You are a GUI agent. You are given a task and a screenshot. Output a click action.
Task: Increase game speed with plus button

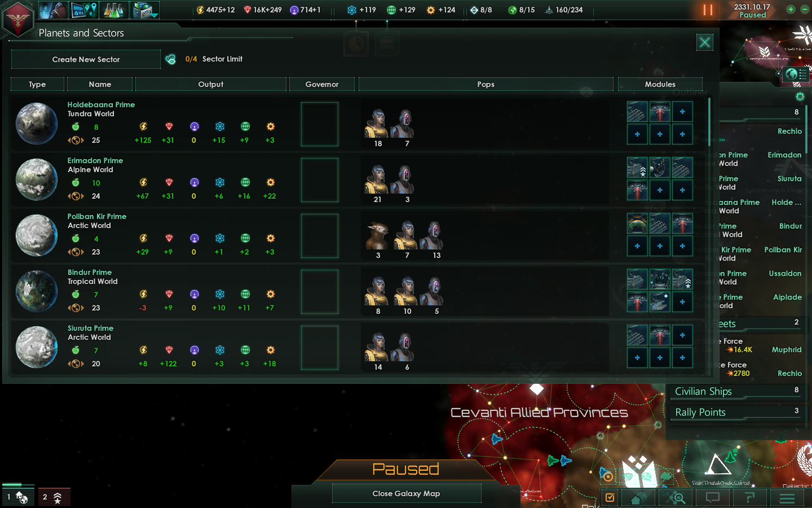(791, 9)
